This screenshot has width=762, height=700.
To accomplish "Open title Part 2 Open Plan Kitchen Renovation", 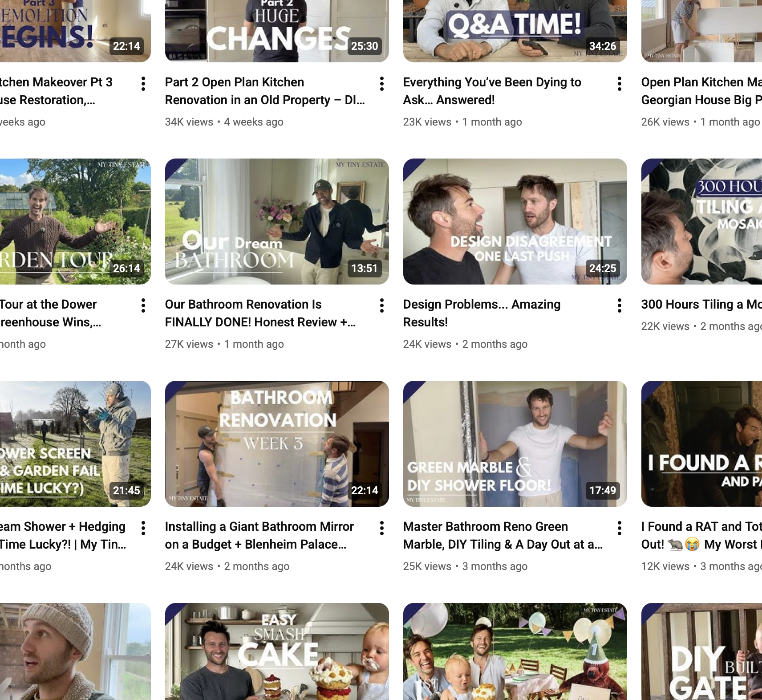I will pos(265,91).
